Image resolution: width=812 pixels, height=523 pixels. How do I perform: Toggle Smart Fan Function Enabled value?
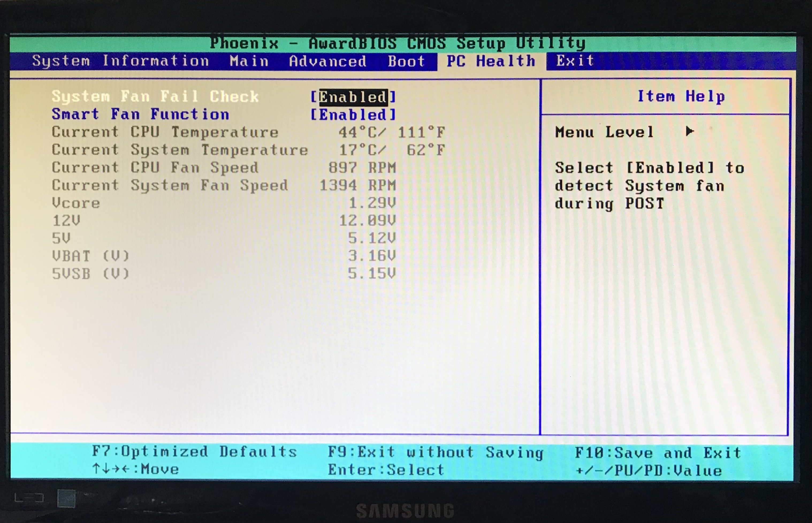click(x=353, y=115)
